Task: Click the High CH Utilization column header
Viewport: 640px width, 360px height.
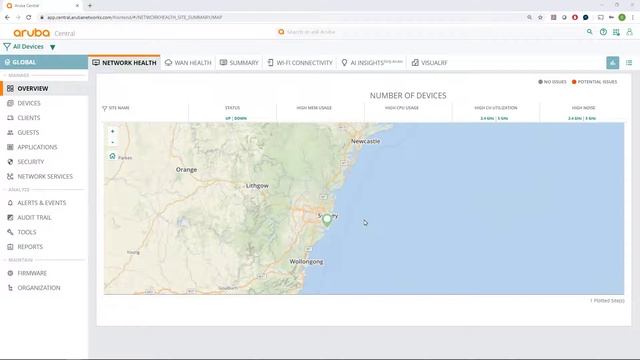Action: point(496,108)
